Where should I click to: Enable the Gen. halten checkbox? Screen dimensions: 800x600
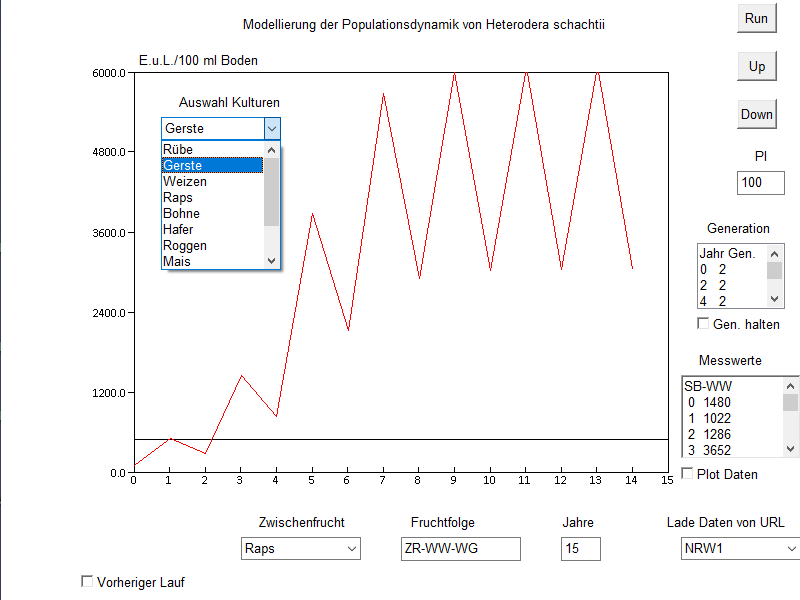point(703,324)
